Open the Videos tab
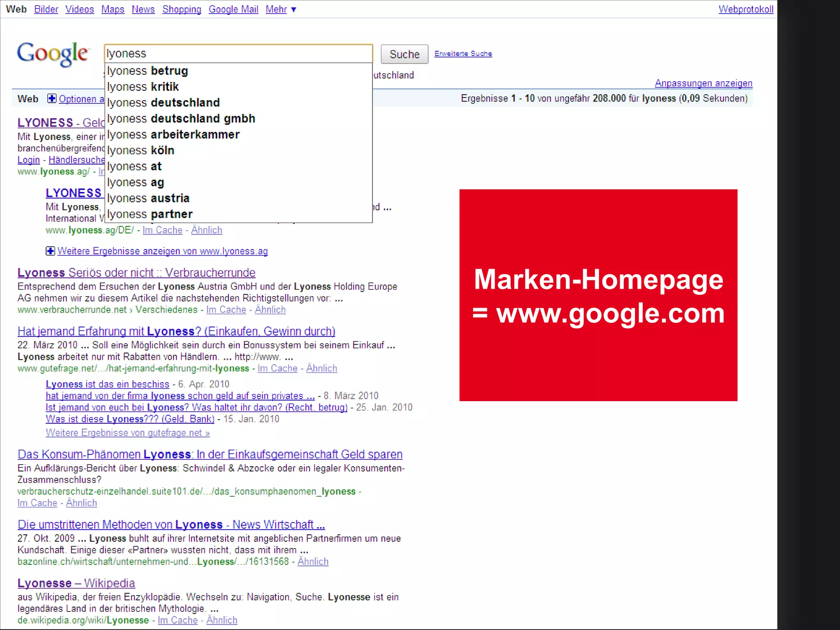This screenshot has height=630, width=840. (x=80, y=9)
